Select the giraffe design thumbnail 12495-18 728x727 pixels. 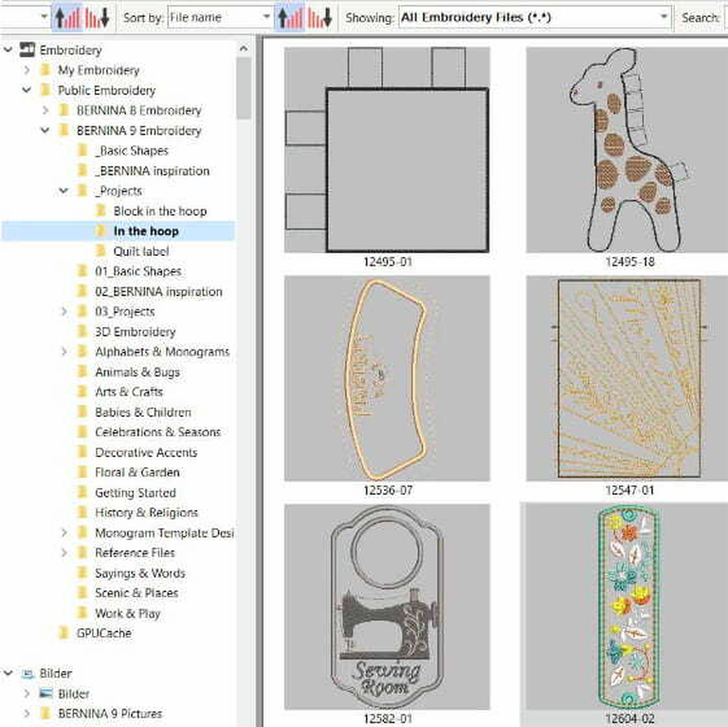point(628,150)
